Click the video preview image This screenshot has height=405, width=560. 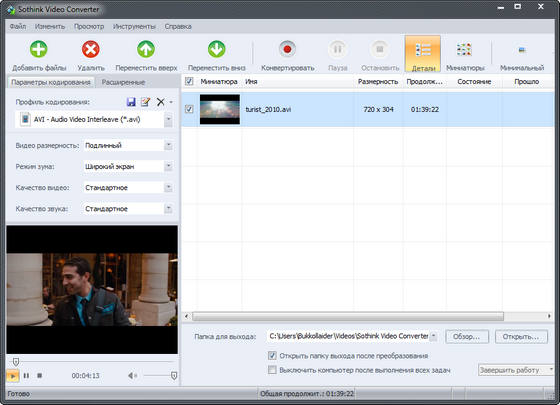coord(92,289)
